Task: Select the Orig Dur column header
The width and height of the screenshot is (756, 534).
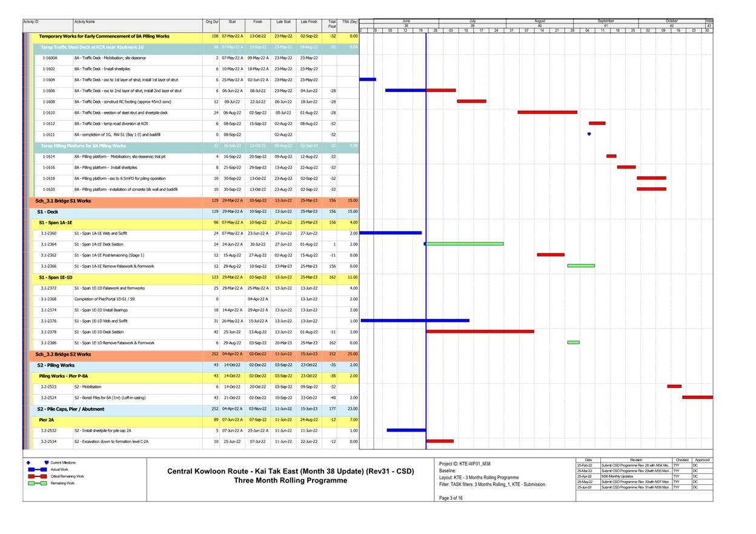Action: (211, 22)
